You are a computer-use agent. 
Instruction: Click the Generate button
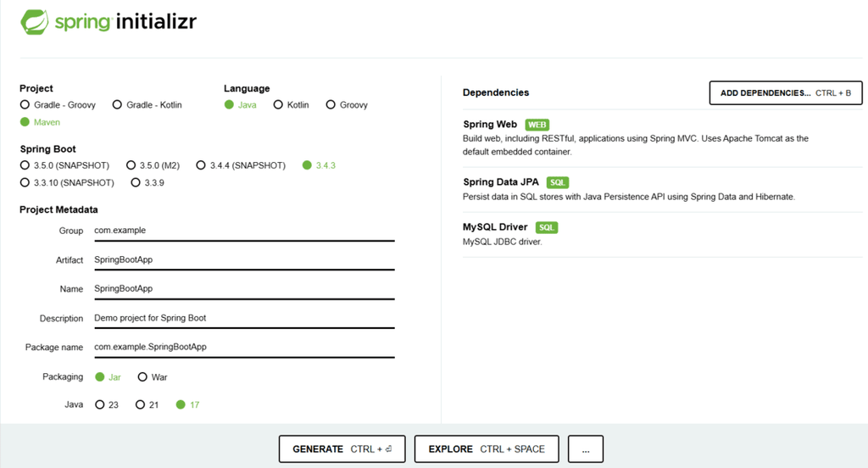tap(342, 449)
